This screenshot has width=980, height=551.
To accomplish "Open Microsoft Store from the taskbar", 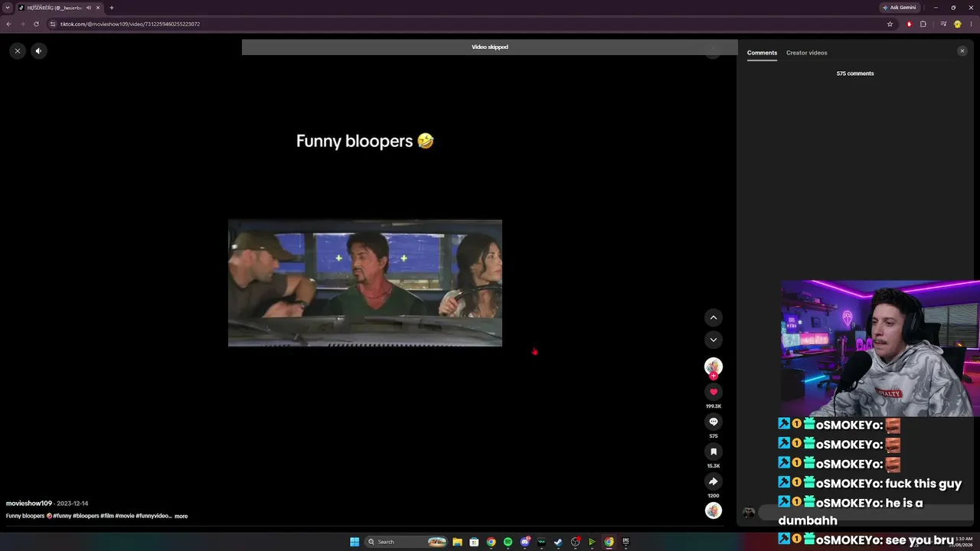I will click(474, 542).
